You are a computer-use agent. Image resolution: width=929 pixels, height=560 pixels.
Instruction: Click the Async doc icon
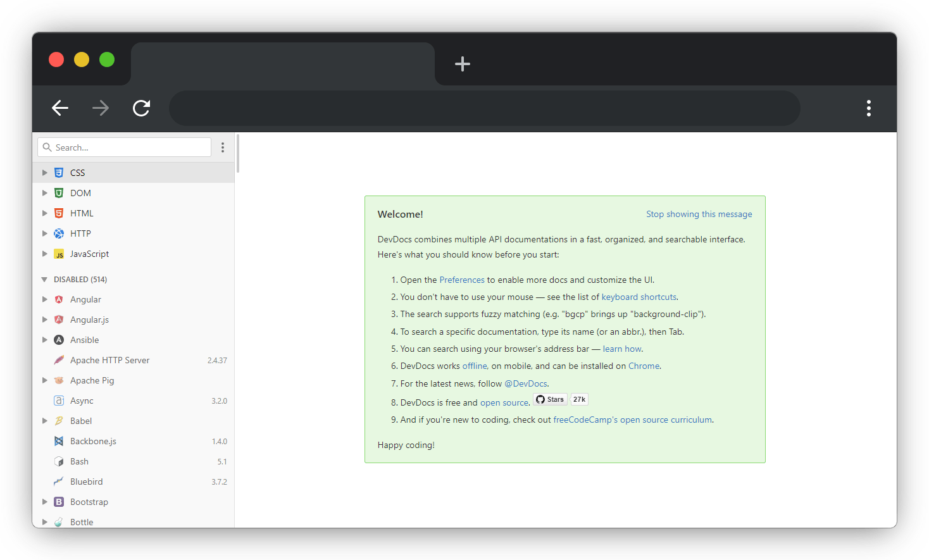pos(59,401)
